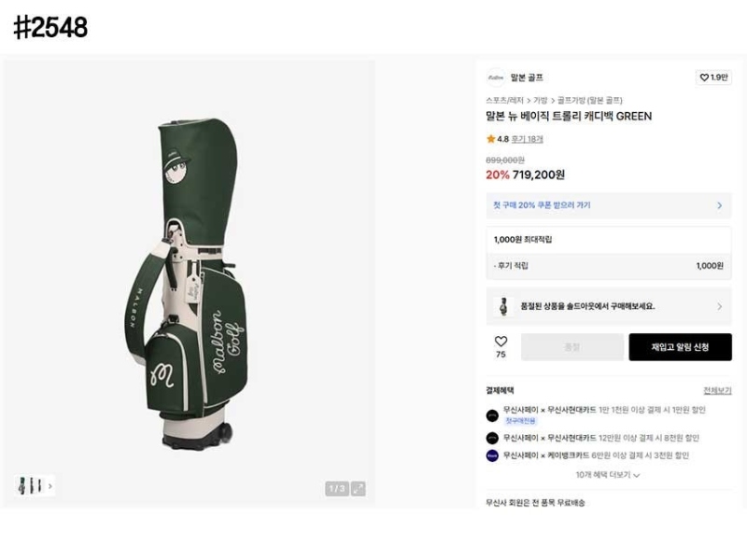Click the first 무신사페이 현대카드 benefit icon
Screen dimensions: 747x560
coord(492,415)
